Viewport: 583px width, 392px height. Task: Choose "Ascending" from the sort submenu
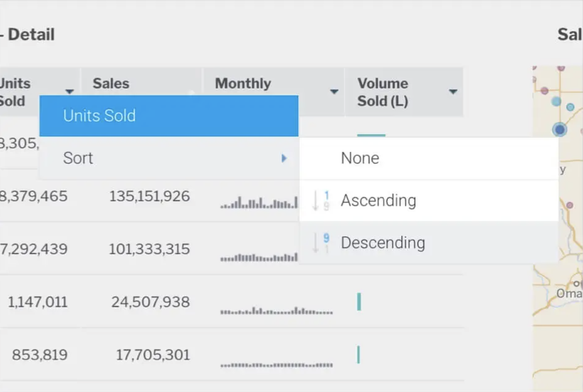click(x=378, y=200)
